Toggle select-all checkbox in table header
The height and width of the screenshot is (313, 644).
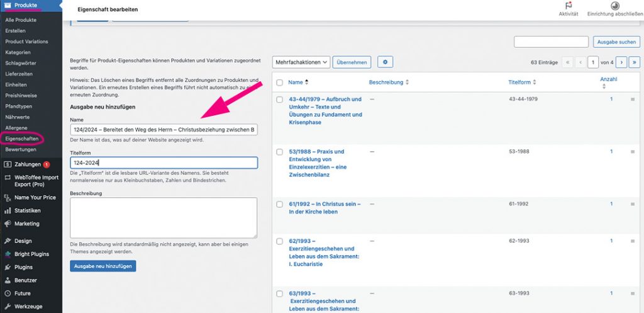[279, 83]
